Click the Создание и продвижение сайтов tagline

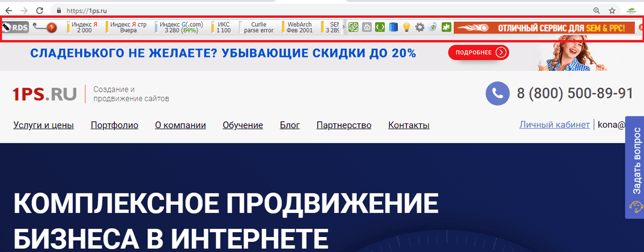click(x=131, y=94)
